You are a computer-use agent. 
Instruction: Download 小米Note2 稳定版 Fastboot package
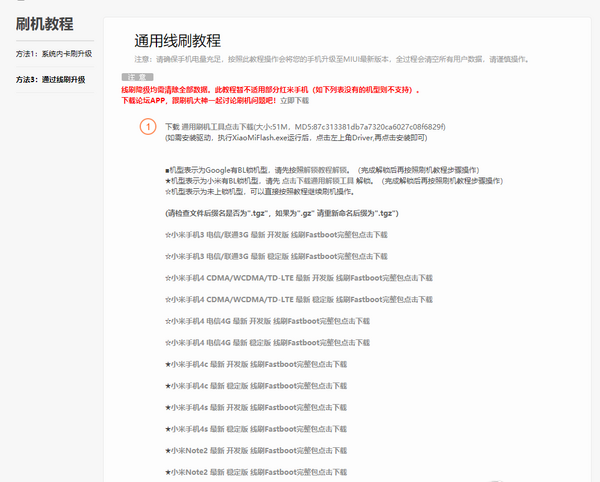(256, 472)
